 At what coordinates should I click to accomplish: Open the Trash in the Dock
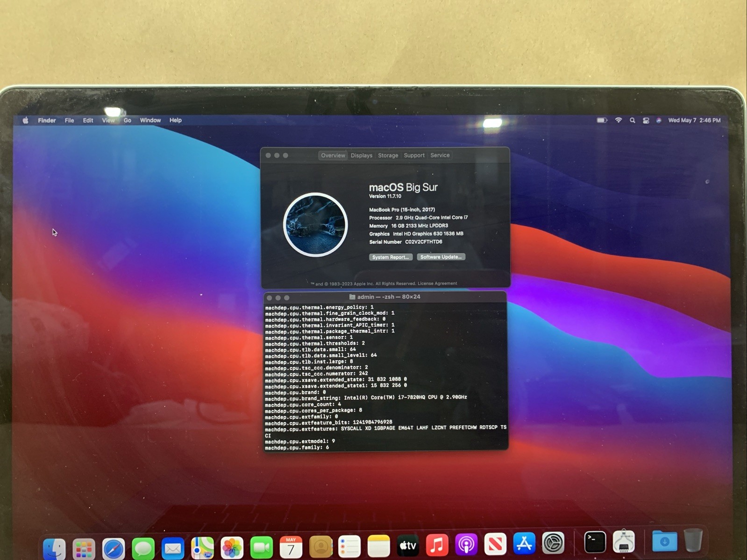coord(693,540)
